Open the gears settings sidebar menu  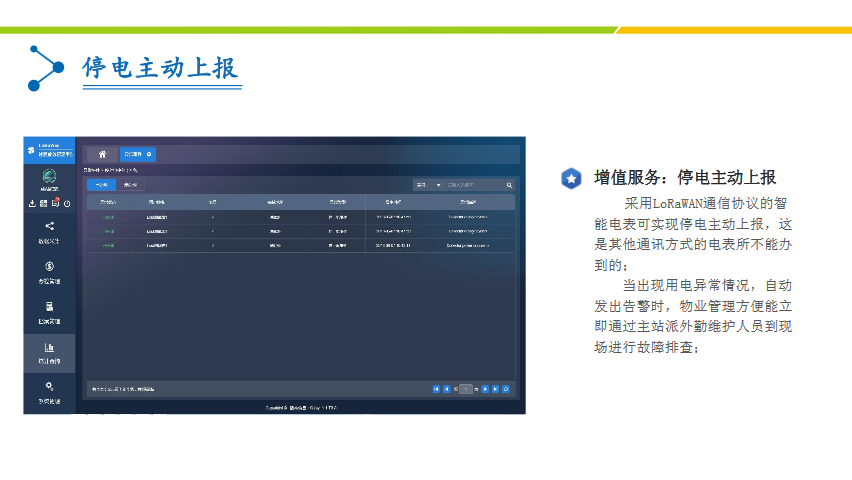point(49,386)
